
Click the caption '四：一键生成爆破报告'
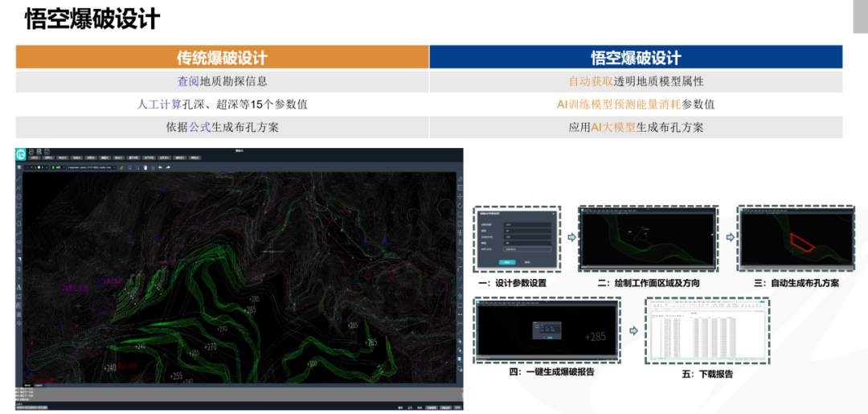point(551,372)
